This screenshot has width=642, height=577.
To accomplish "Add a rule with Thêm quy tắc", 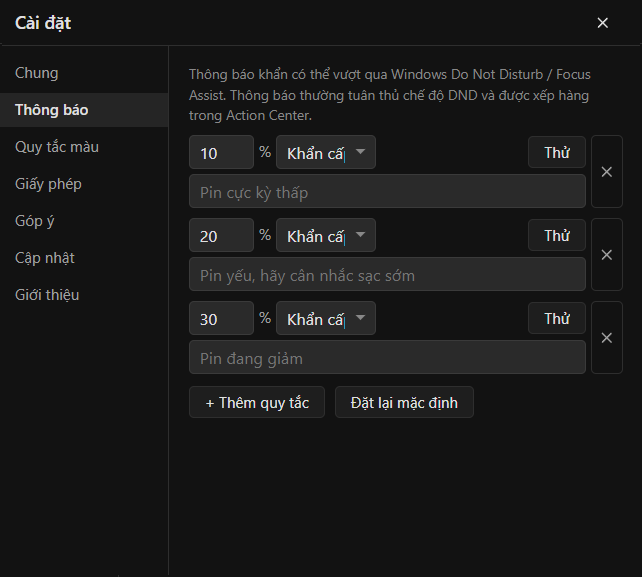I will [257, 402].
